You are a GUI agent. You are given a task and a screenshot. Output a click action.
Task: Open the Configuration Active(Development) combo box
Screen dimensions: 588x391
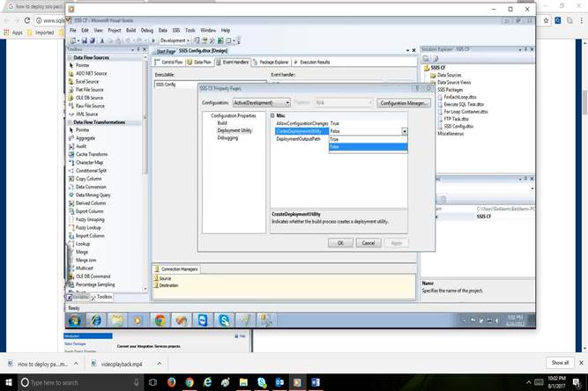point(261,103)
